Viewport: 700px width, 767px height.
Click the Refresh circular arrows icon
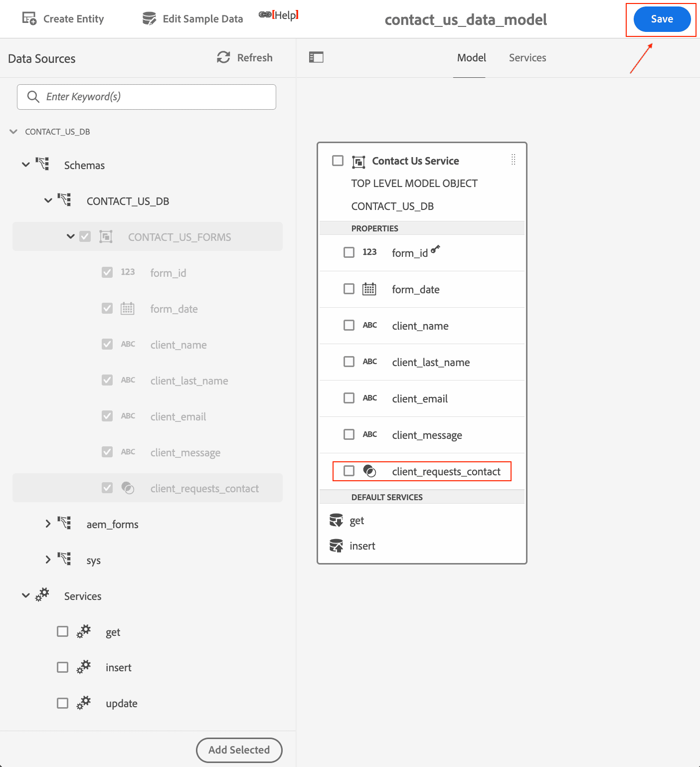223,57
